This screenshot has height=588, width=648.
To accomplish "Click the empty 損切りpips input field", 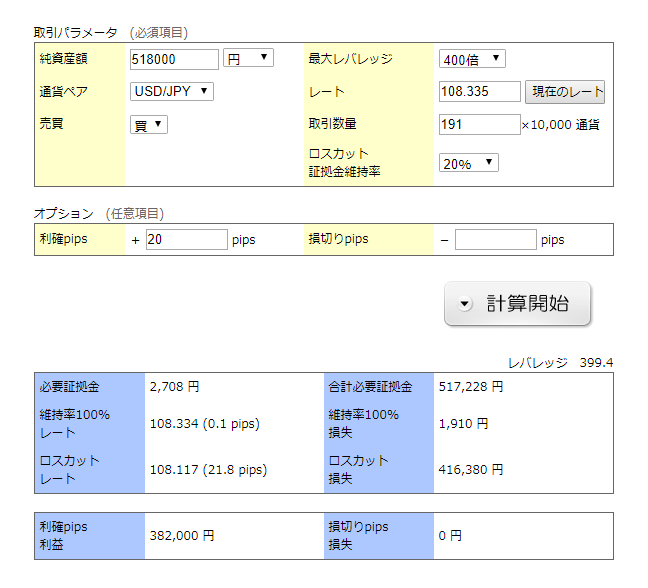I will (496, 239).
